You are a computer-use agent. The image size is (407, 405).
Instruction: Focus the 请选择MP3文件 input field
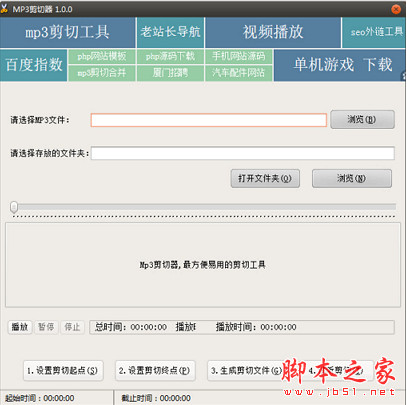click(209, 120)
